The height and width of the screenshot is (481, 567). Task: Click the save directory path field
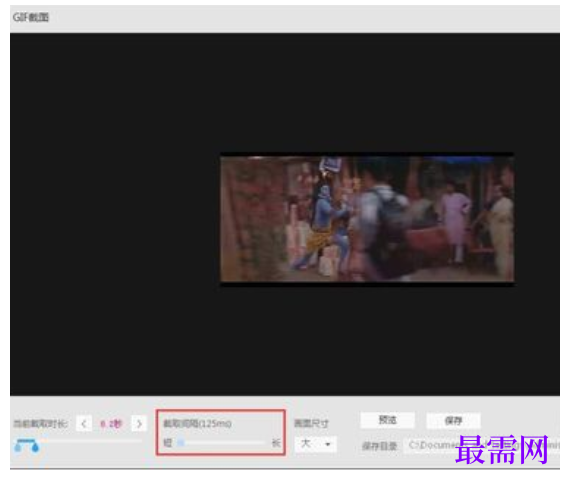(x=481, y=445)
